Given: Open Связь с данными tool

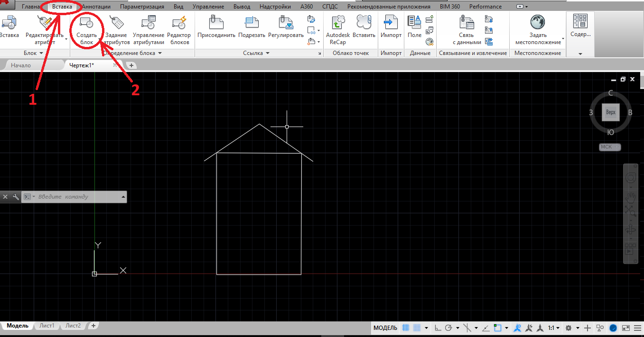Looking at the screenshot, I should [467, 30].
